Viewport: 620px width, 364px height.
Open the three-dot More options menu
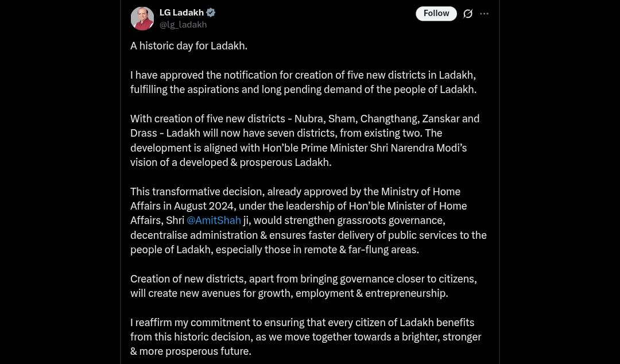tap(485, 14)
